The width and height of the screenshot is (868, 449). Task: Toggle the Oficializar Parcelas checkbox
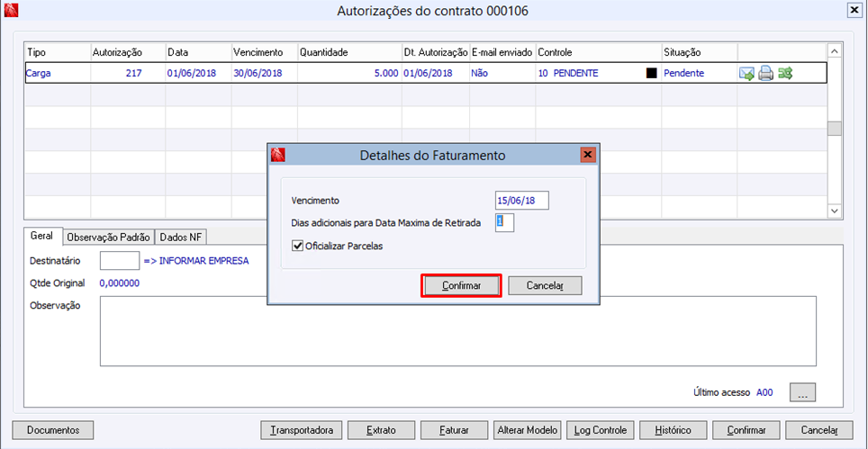(297, 246)
